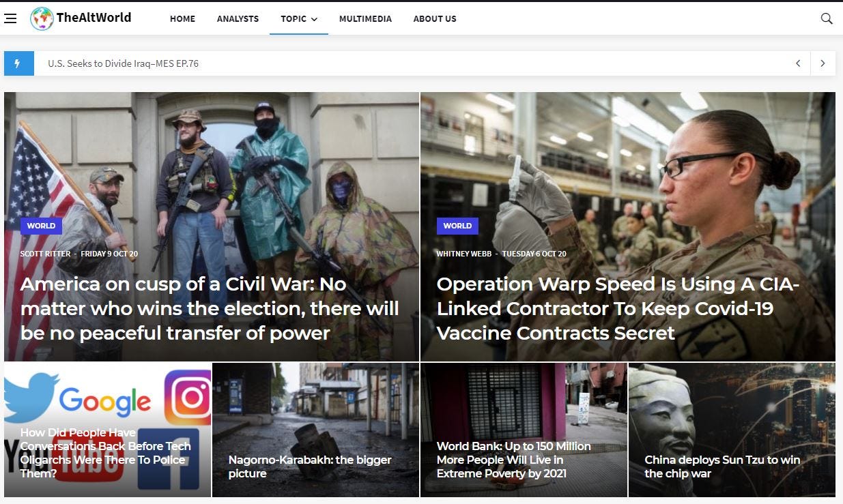The image size is (843, 504).
Task: Open the ANALYSTS menu item
Action: (x=238, y=18)
